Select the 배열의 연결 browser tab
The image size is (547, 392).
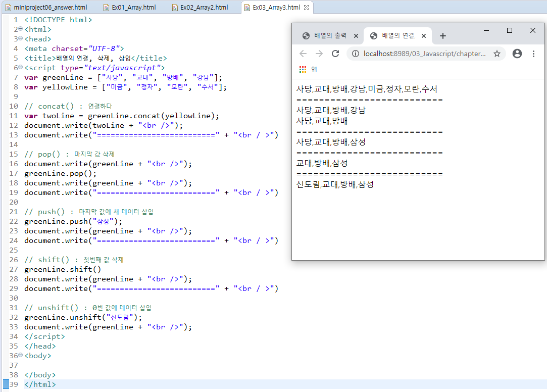point(397,35)
